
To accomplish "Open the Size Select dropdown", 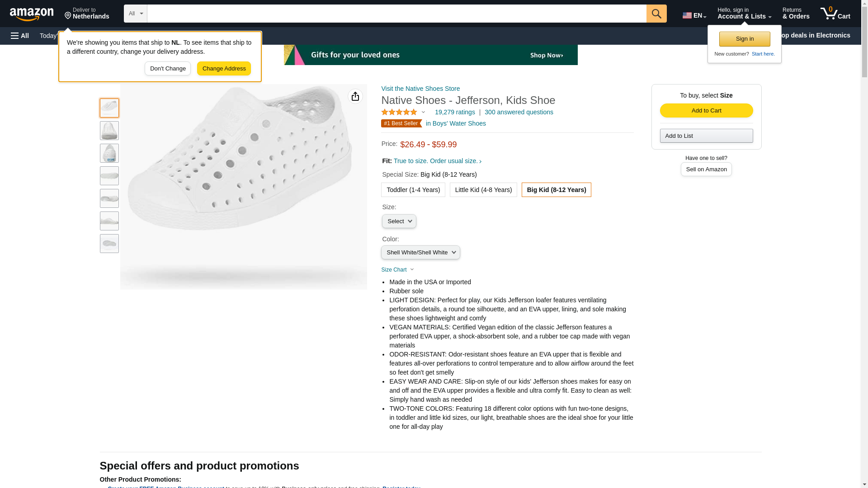I will 399,221.
